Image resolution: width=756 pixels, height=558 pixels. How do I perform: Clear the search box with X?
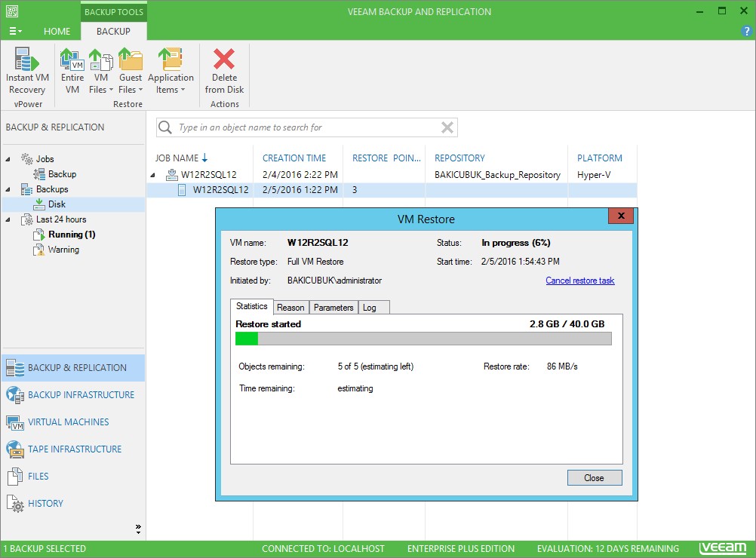click(447, 127)
